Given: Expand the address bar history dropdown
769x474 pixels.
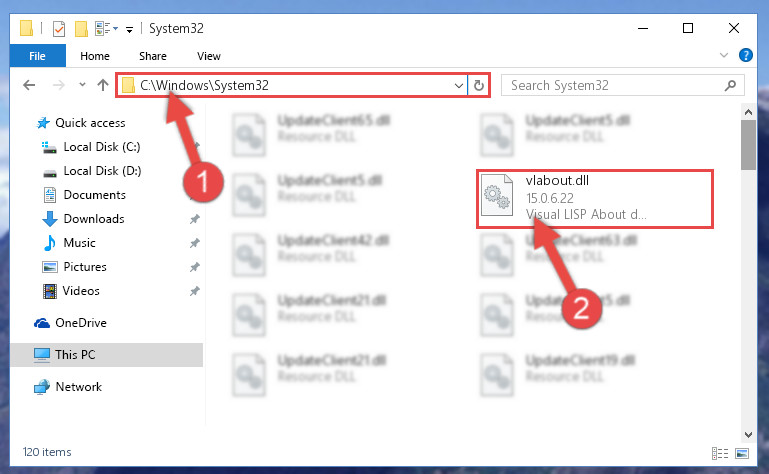Looking at the screenshot, I should coord(459,86).
